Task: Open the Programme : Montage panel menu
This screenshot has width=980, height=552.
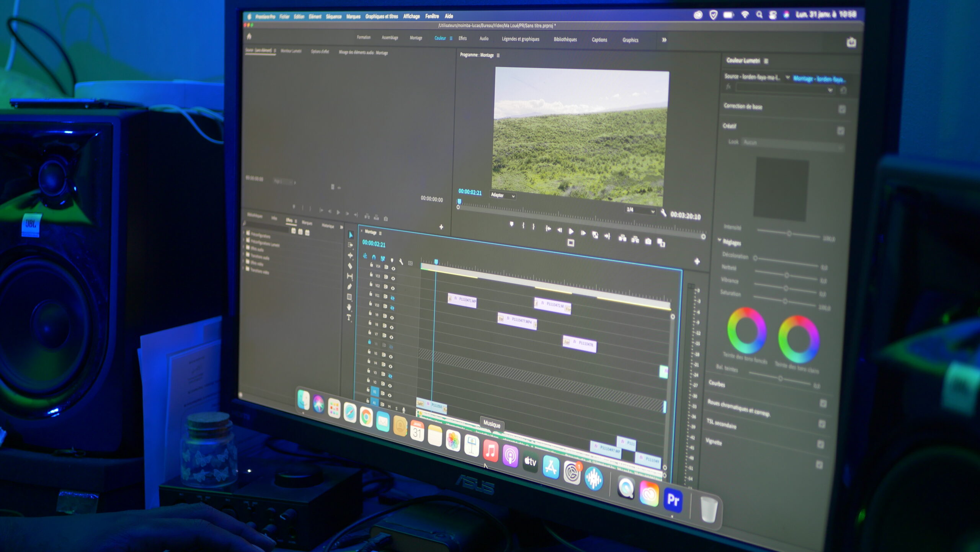Action: pos(498,56)
